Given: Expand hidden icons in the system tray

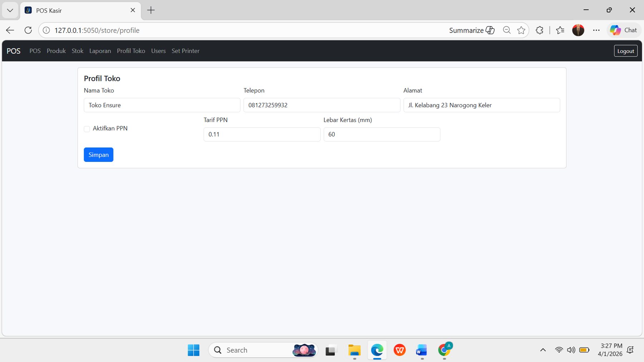Looking at the screenshot, I should coord(542,350).
